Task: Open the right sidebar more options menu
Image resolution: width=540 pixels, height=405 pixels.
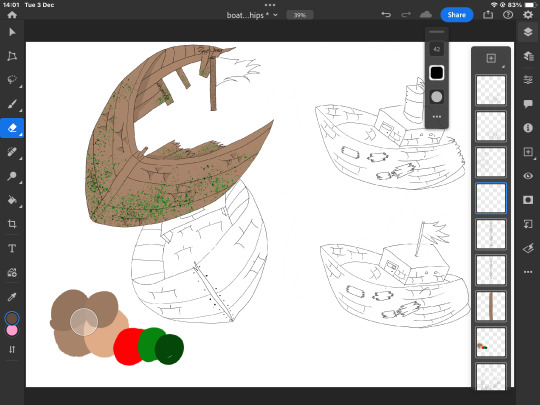Action: coord(528,272)
